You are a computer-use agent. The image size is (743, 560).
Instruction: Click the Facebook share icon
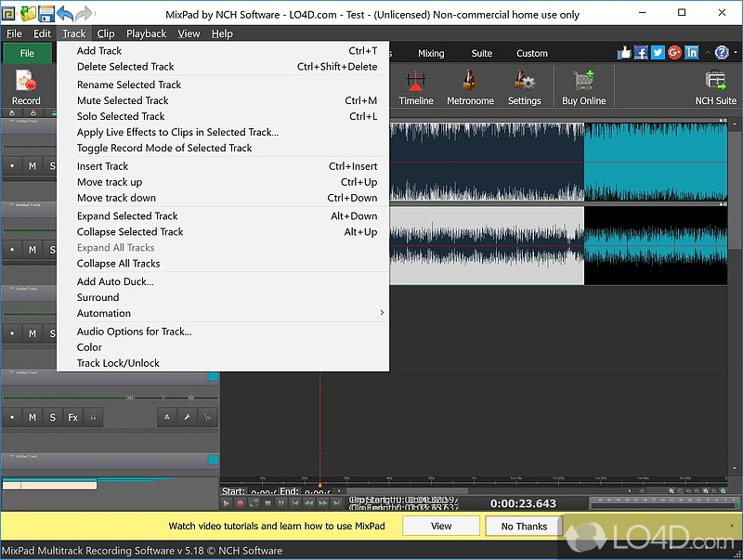(x=641, y=53)
